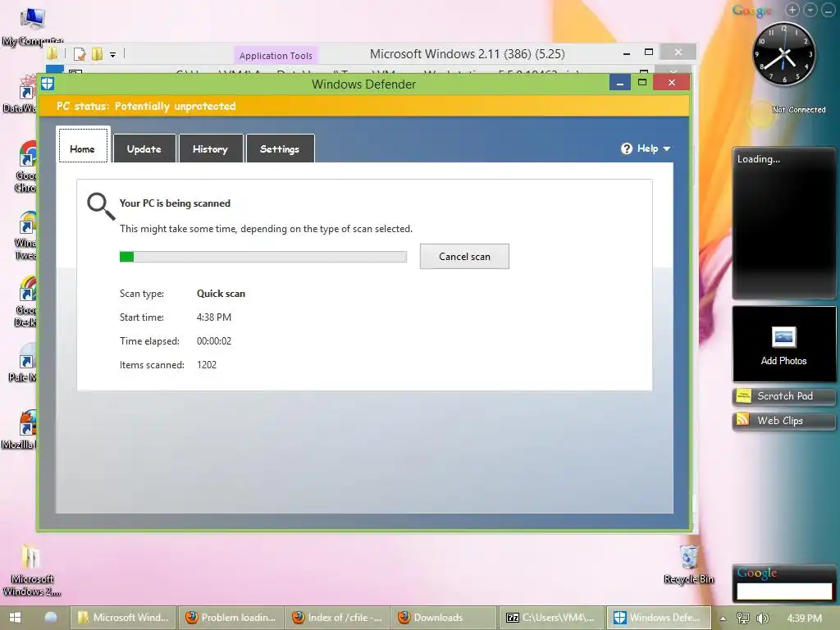Click the Help question mark icon

[626, 148]
